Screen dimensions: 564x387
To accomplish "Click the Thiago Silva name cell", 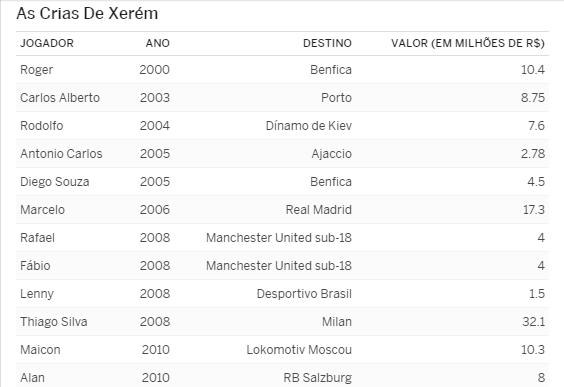I will pyautogui.click(x=54, y=322).
